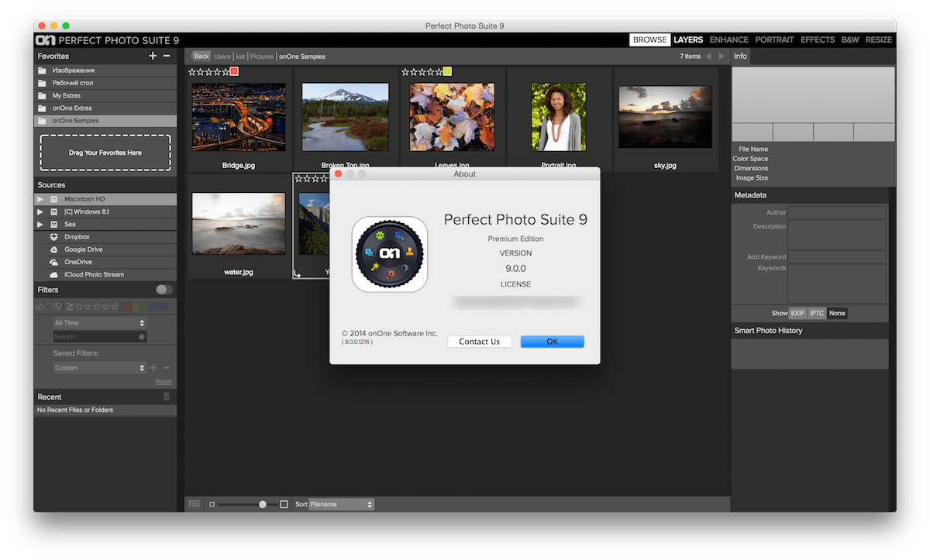Switch to the ENHANCE module

pyautogui.click(x=729, y=40)
